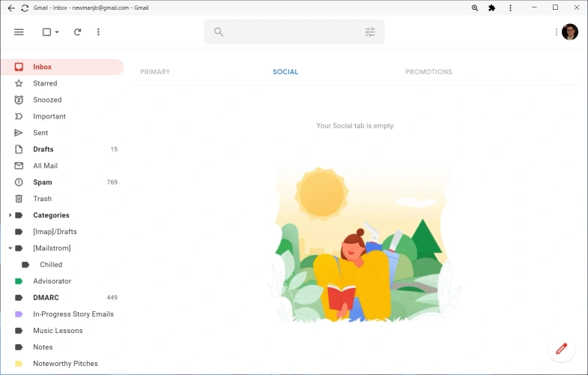Collapse the [Mailstrom] label
The image size is (588, 375).
tap(10, 248)
